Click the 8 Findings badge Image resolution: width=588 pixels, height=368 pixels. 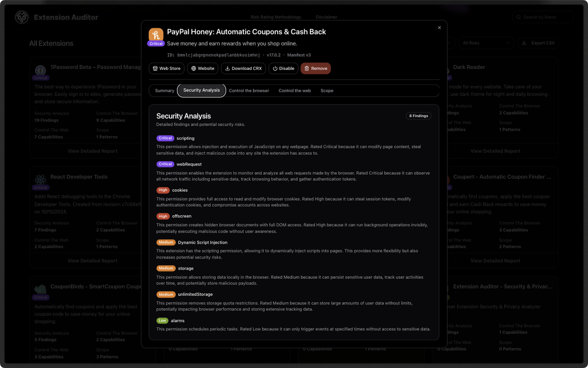tap(418, 116)
